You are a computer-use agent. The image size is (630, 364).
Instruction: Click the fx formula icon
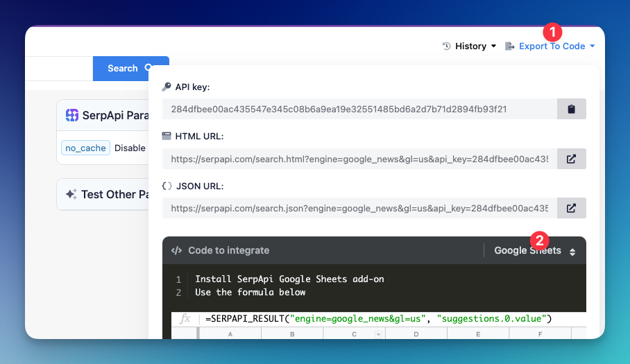[x=185, y=319]
